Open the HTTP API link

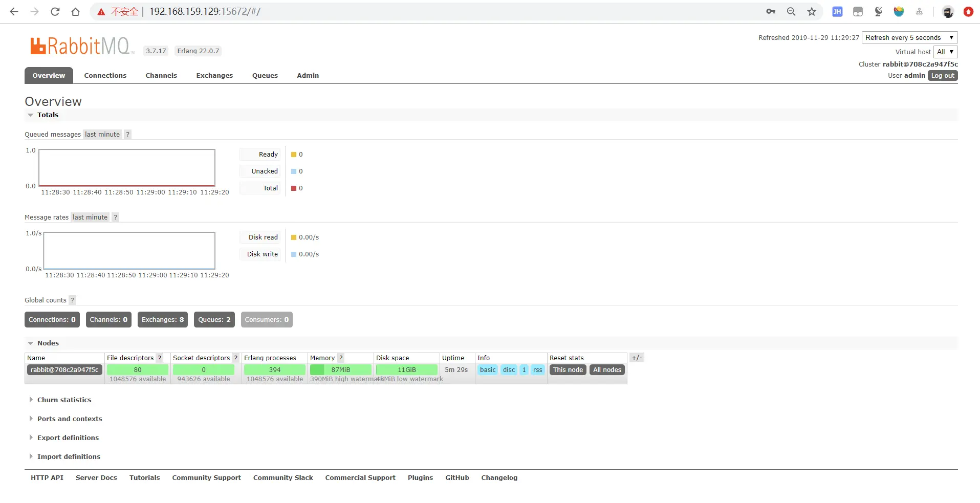pyautogui.click(x=47, y=478)
